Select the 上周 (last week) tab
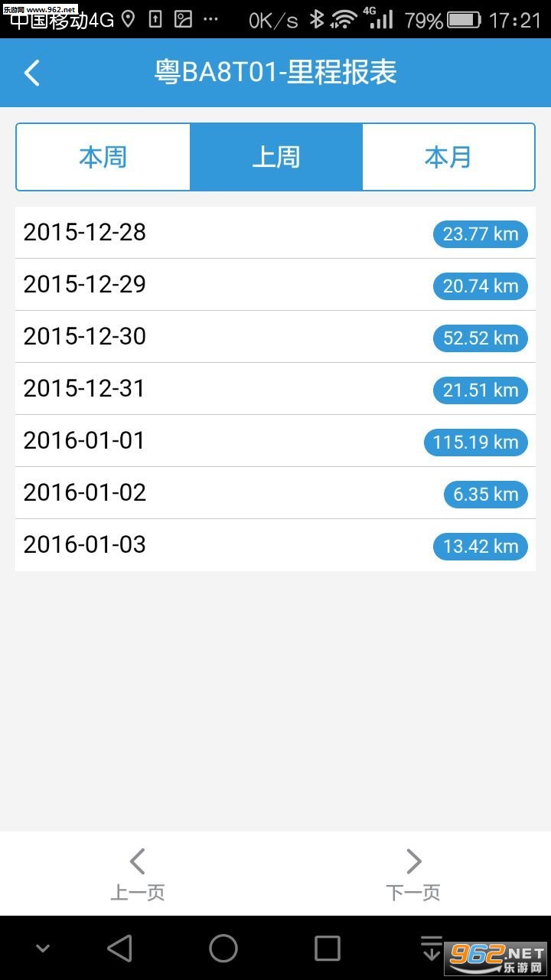The image size is (551, 980). point(275,158)
